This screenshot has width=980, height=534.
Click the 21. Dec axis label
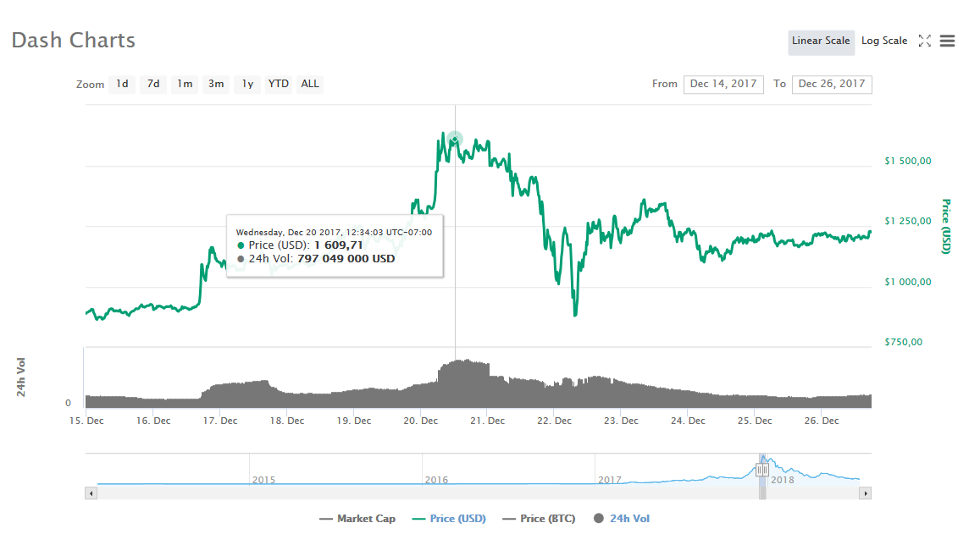[x=488, y=421]
